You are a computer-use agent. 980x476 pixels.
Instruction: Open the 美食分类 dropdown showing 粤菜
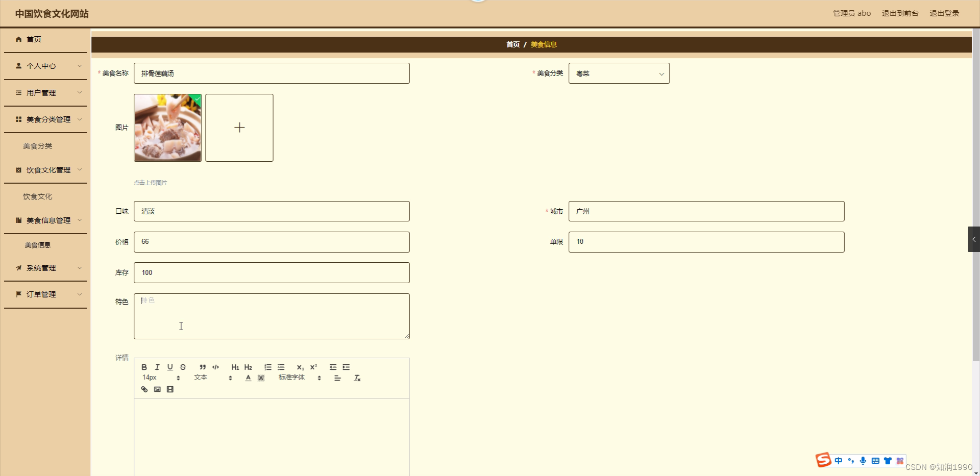tap(618, 73)
